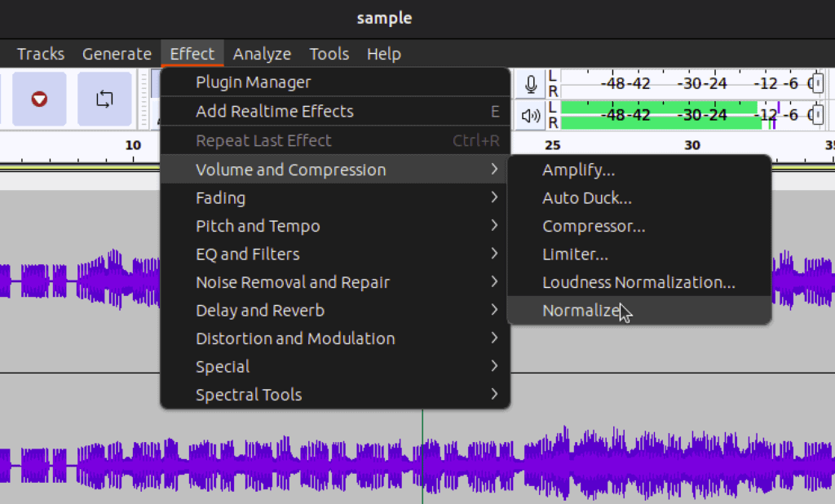Screen dimensions: 835x504
Task: Open Plugin Manager
Action: (x=335, y=82)
